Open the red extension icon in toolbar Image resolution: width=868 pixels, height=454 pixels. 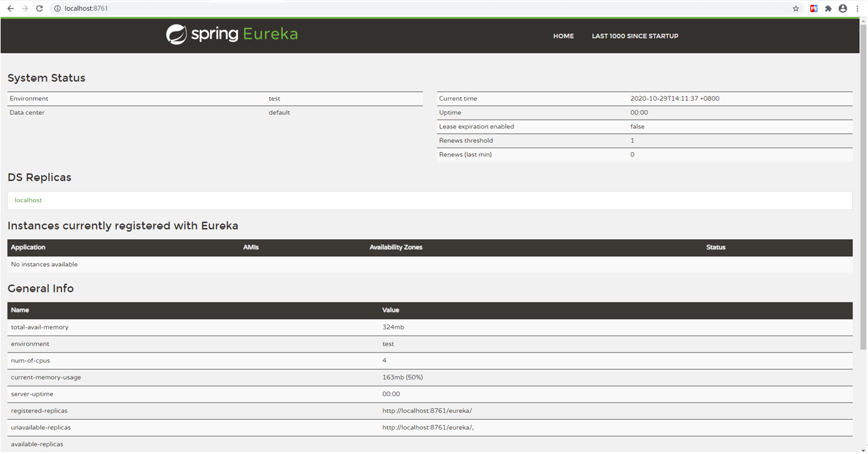tap(814, 9)
